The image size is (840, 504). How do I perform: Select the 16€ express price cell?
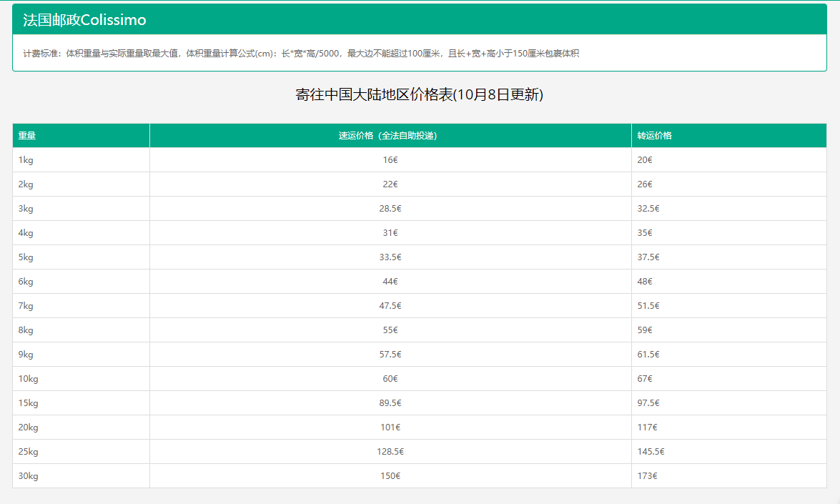[390, 159]
